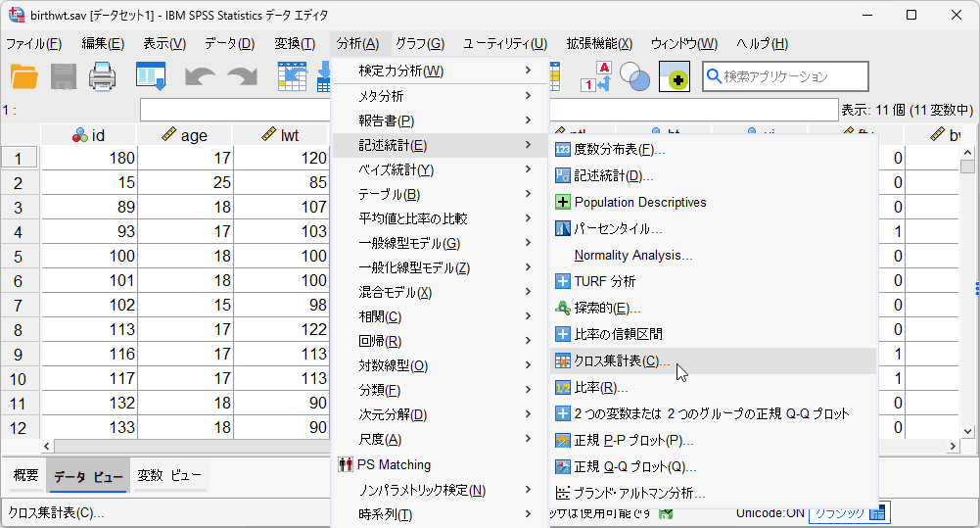Open the data file folder icon
The image size is (980, 528).
click(x=24, y=77)
